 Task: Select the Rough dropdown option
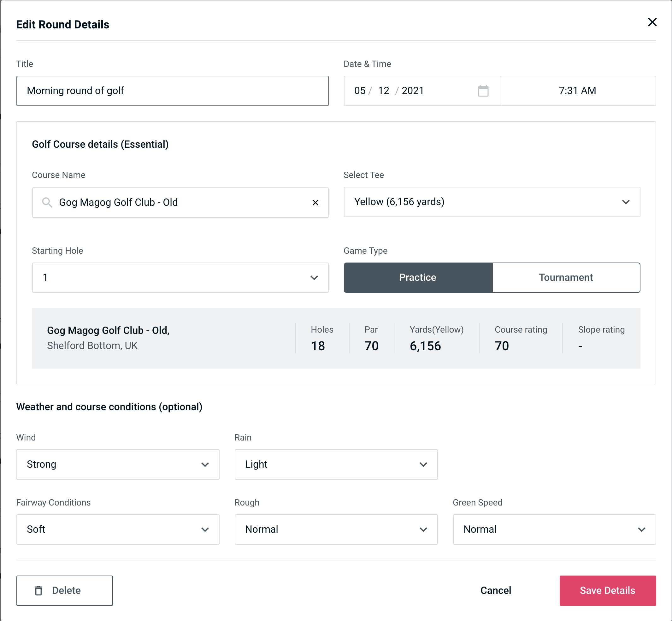coord(335,529)
